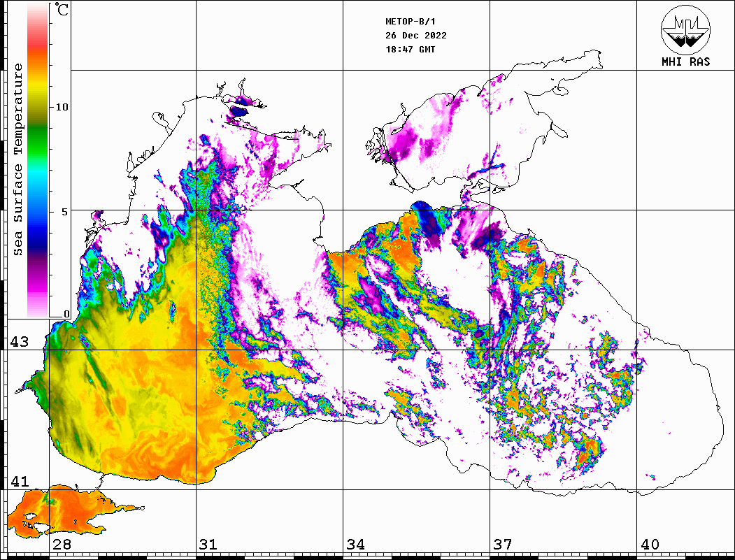Click longitude label 28

coord(62,545)
